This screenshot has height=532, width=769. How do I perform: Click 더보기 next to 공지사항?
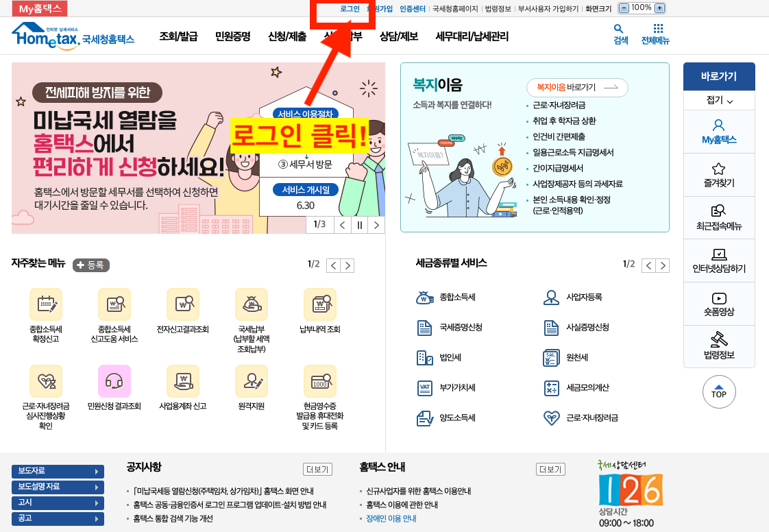point(318,470)
